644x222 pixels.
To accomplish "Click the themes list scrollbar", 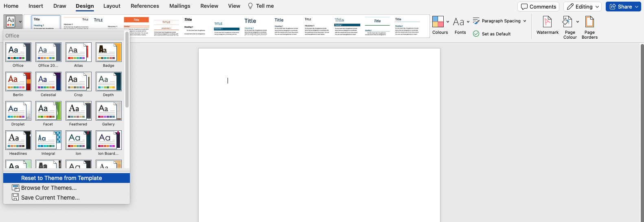I will 127,73.
